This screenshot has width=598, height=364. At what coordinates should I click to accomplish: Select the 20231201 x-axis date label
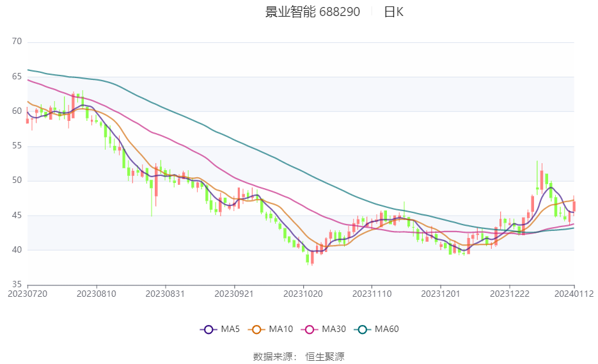click(441, 294)
